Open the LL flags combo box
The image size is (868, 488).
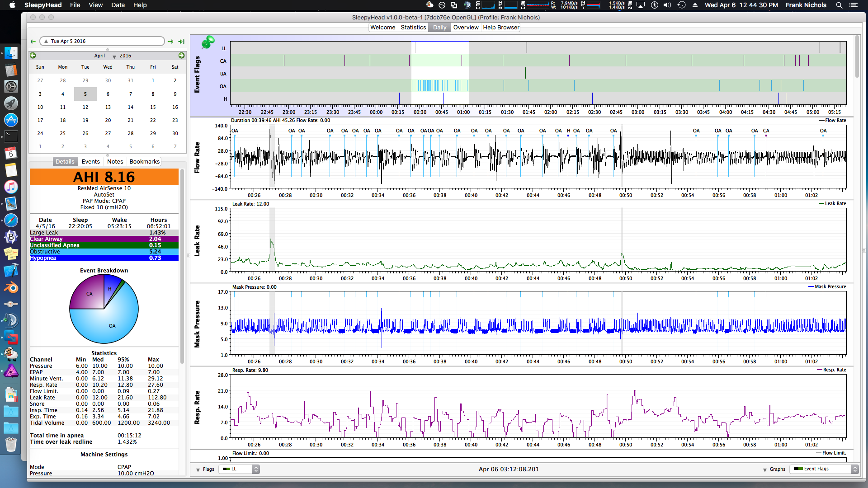click(x=239, y=469)
